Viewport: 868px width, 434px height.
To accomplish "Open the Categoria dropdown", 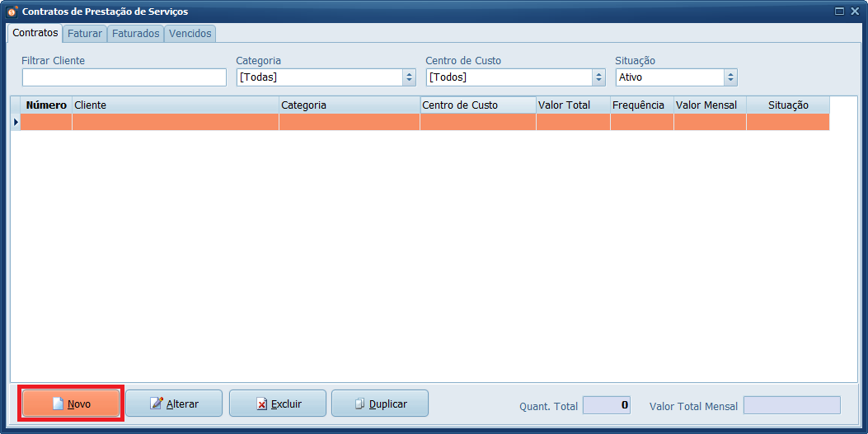I will 409,77.
